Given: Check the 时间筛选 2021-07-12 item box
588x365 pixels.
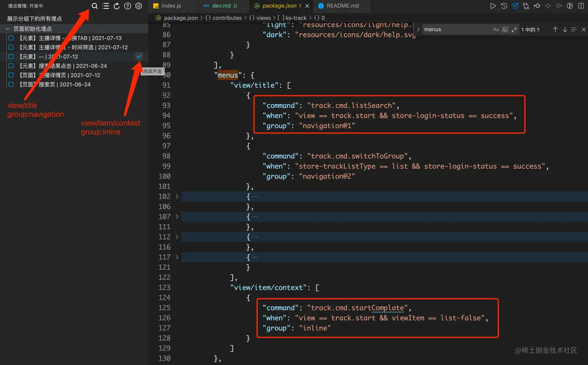Looking at the screenshot, I should coord(11,47).
